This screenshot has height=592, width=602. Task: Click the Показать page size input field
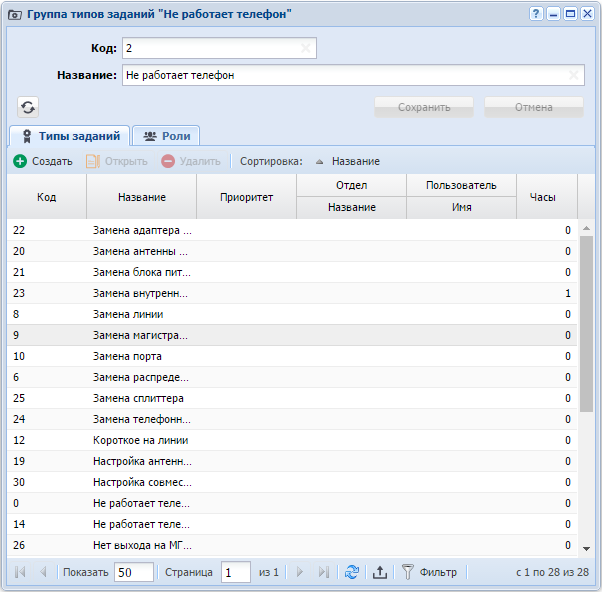(x=134, y=572)
